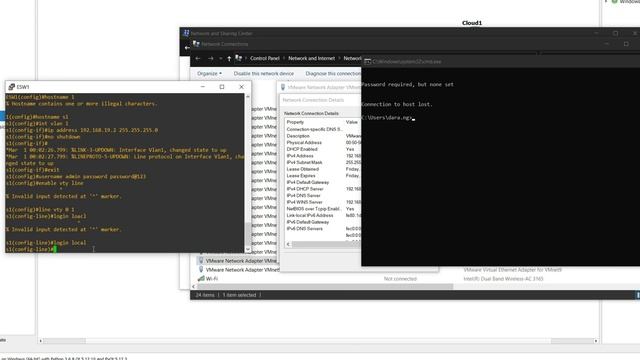
Task: Select the Physical Address row
Action: [x=323, y=142]
